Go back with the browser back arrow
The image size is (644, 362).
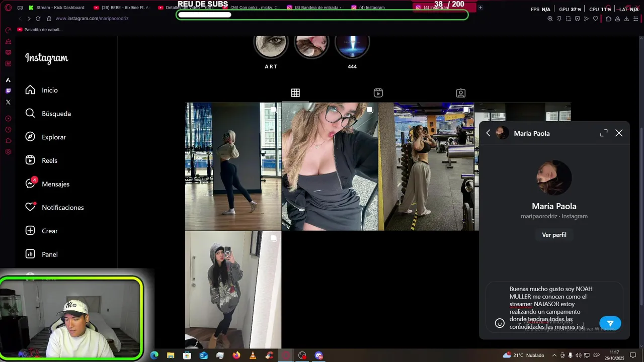[x=20, y=19]
